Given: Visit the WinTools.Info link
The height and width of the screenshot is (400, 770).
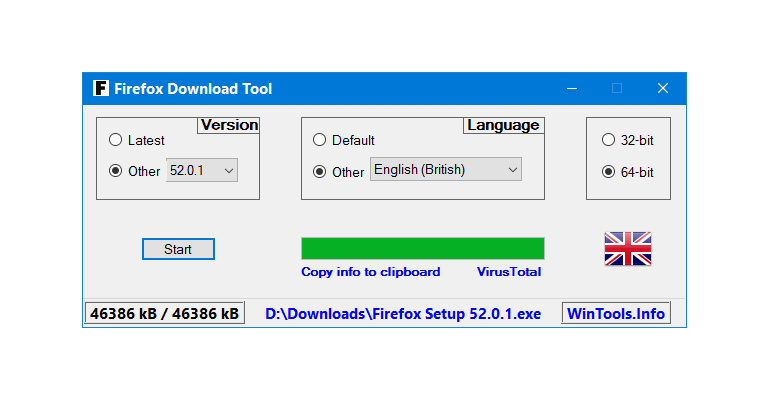Looking at the screenshot, I should pos(616,314).
